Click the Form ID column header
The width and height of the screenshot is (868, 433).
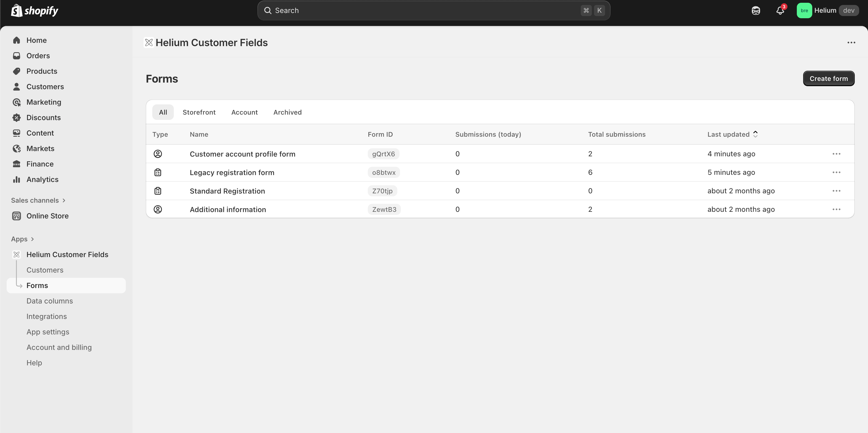(380, 134)
